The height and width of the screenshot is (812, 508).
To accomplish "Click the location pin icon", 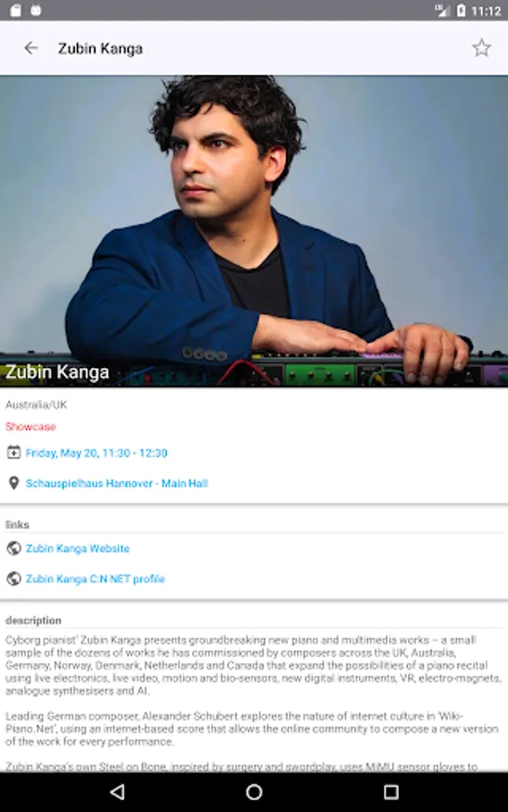I will (14, 484).
